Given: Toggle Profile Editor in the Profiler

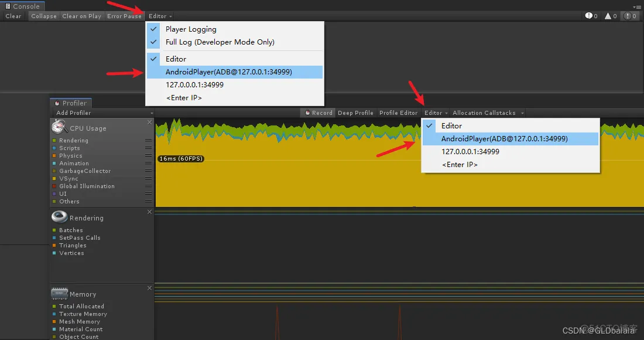Looking at the screenshot, I should pyautogui.click(x=398, y=113).
